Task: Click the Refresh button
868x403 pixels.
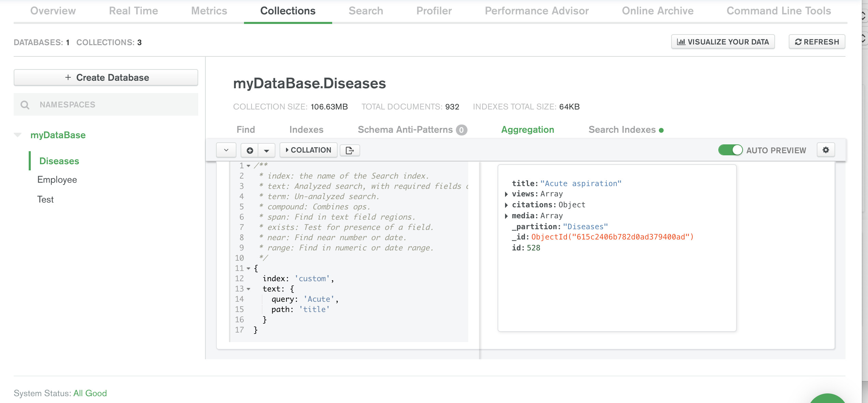Action: 817,42
